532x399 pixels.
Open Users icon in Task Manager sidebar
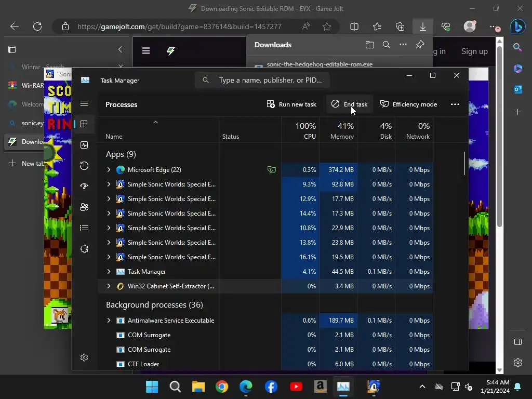click(84, 207)
